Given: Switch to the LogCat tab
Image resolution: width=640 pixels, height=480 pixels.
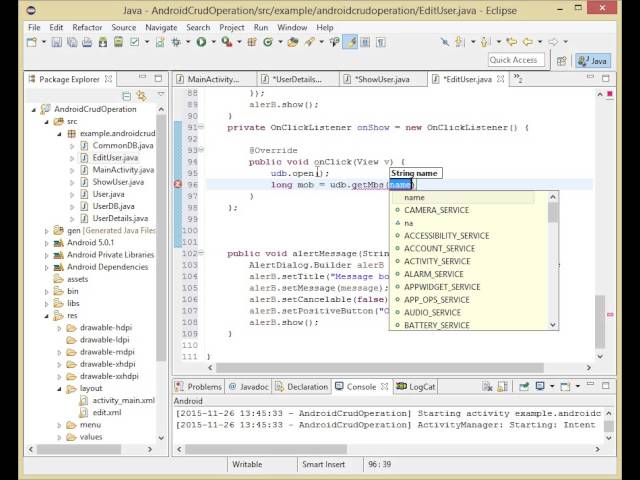Looking at the screenshot, I should point(416,387).
